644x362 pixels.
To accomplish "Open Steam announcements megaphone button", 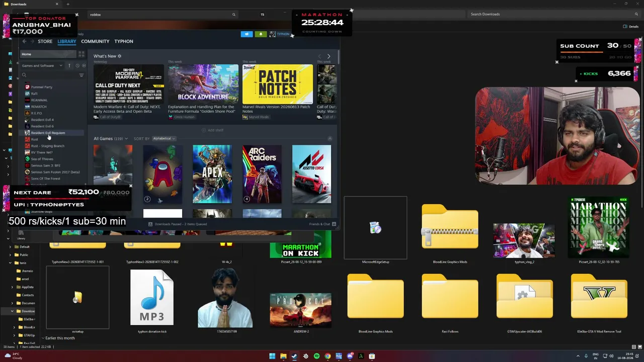I will 247,34.
